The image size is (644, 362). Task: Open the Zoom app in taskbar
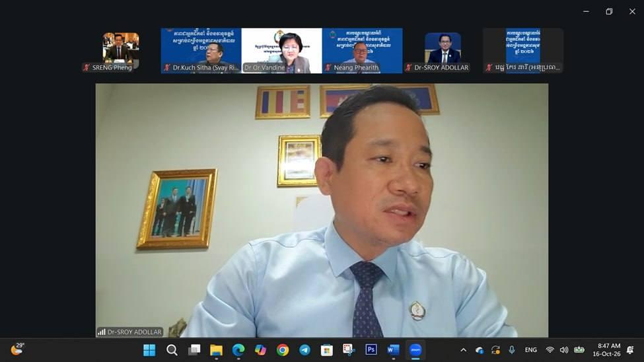click(415, 350)
